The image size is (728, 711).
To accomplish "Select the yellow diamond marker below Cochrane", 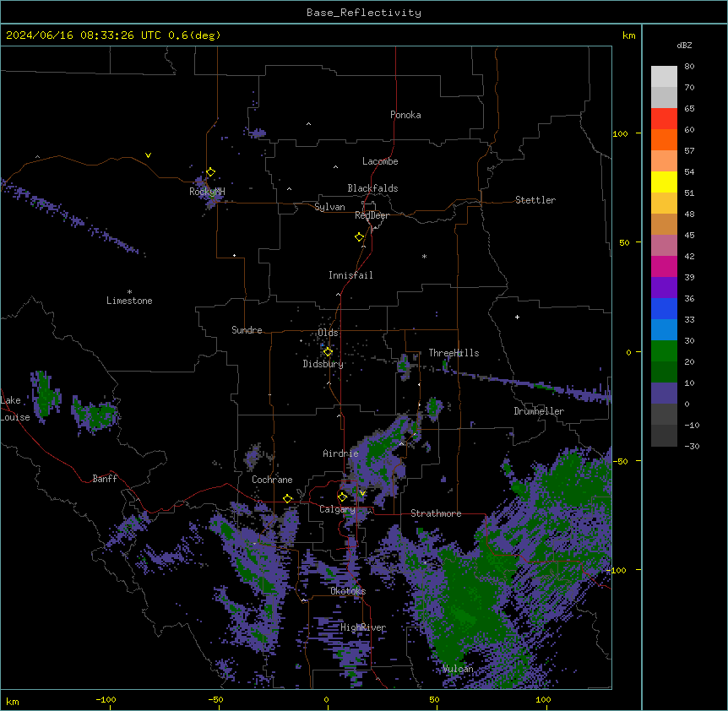I will point(287,498).
